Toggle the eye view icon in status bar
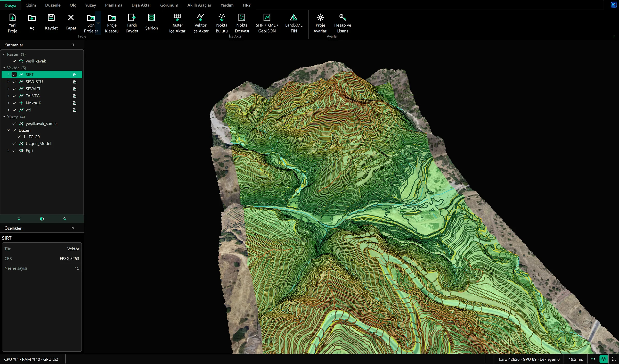Viewport: 619px width, 364px height. [x=593, y=359]
